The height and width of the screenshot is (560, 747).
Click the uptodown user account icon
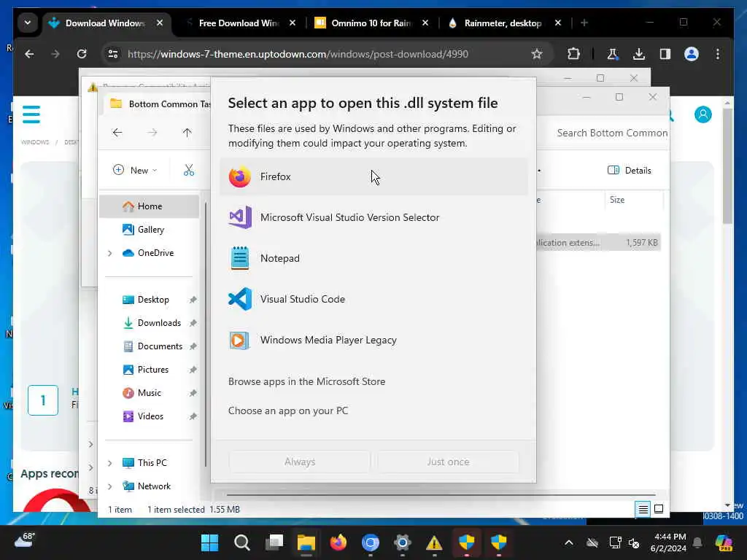tap(703, 114)
